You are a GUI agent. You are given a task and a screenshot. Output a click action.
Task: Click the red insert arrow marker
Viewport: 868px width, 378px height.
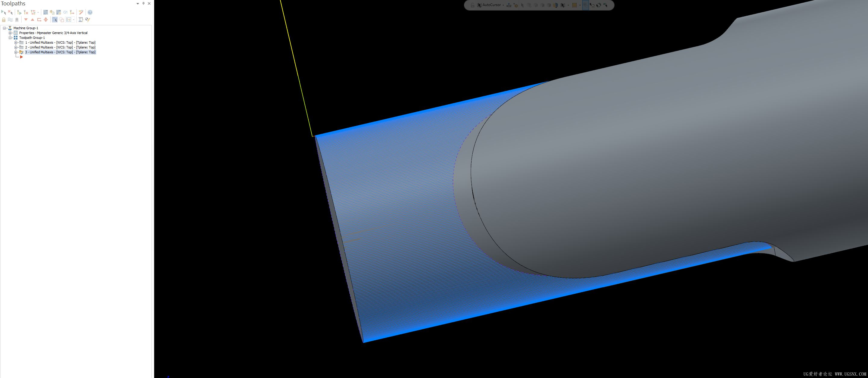[x=21, y=57]
